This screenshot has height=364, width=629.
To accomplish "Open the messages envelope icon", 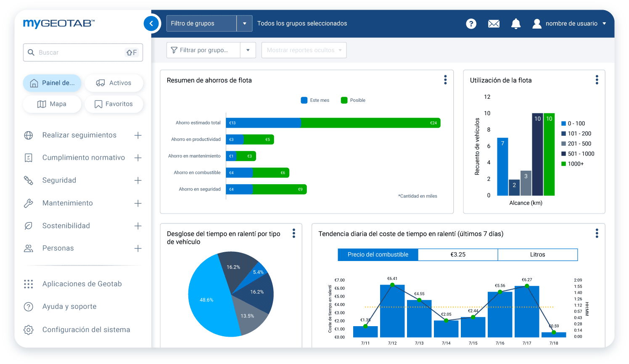I will click(x=494, y=24).
